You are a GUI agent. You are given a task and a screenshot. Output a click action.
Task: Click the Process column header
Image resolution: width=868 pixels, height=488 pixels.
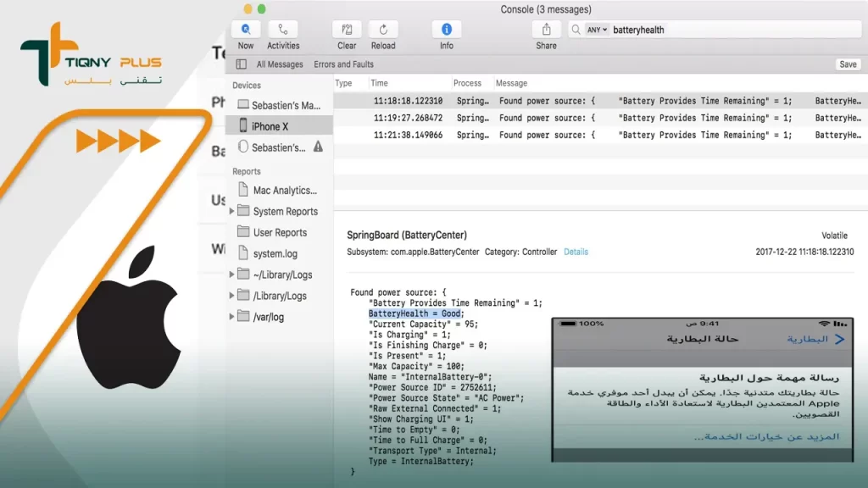click(x=467, y=83)
